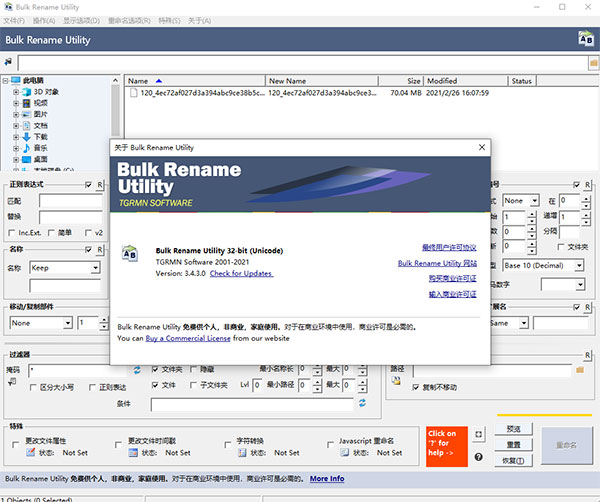The width and height of the screenshot is (600, 502).
Task: Click the AB icon inside the About dialog
Action: [x=130, y=253]
